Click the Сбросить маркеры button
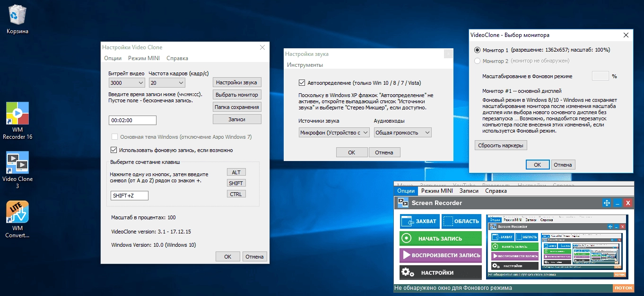Screen dimensions: 644x296 point(501,145)
